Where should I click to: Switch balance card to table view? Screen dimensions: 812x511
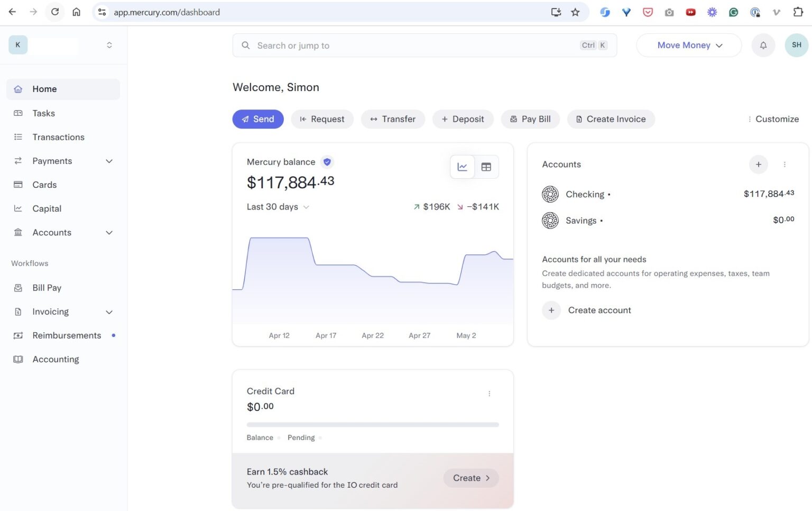(x=486, y=167)
